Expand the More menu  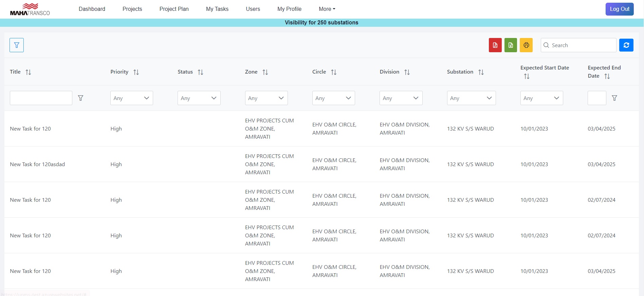click(x=327, y=9)
